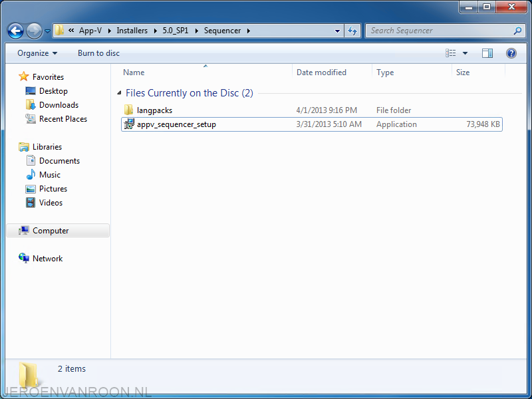532x399 pixels.
Task: Navigate to App-V in breadcrumb
Action: [x=90, y=31]
